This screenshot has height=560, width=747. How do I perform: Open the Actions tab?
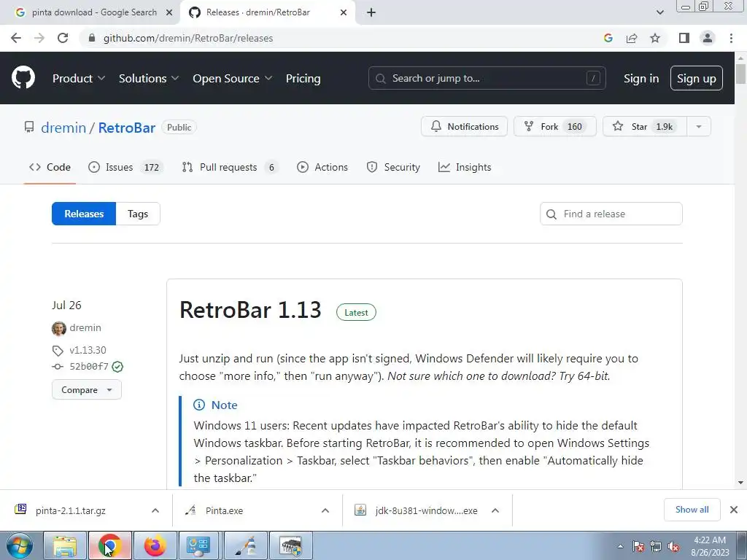coord(322,167)
